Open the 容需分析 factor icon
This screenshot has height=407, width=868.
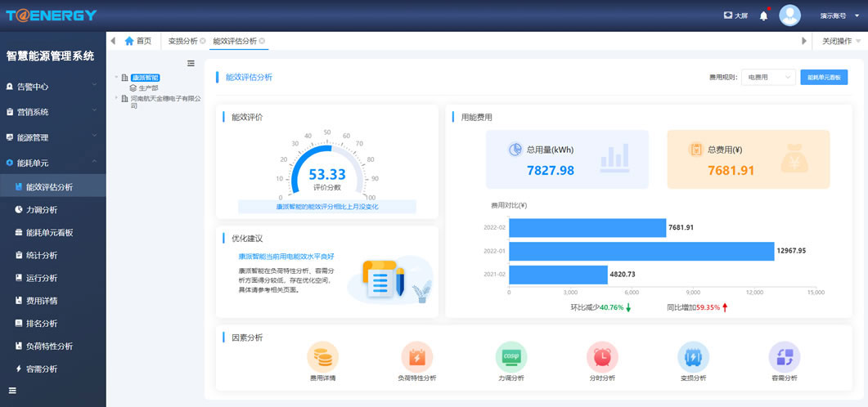click(784, 357)
